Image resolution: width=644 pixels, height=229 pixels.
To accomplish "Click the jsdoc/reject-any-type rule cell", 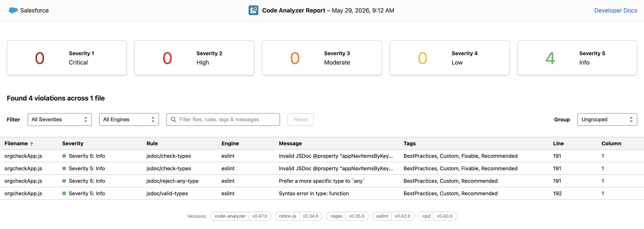I will [172, 181].
